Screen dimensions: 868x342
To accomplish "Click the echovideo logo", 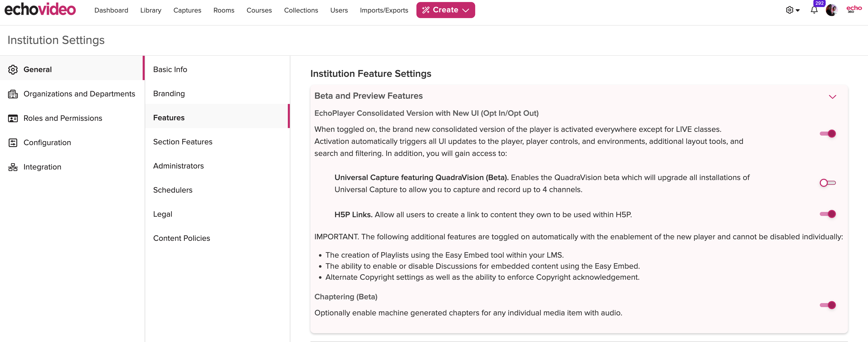I will [40, 10].
